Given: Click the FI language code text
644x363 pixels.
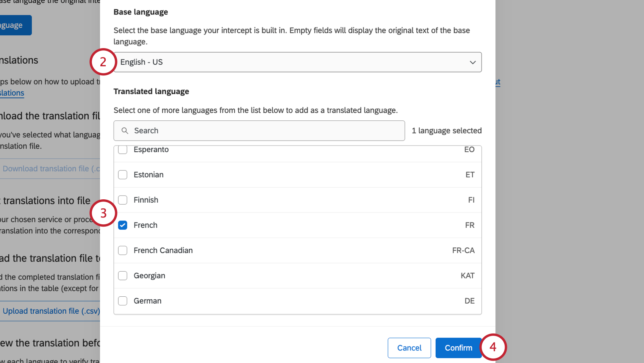Looking at the screenshot, I should click(471, 200).
